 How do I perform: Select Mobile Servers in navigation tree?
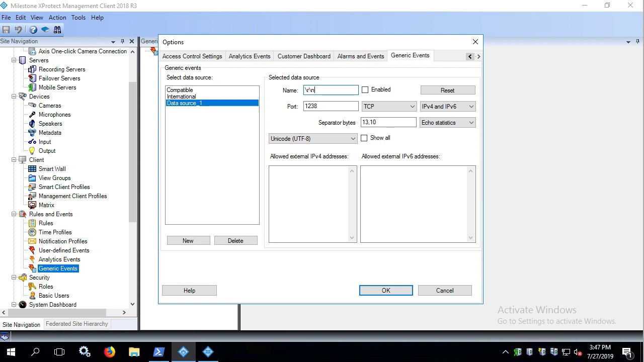(x=57, y=87)
